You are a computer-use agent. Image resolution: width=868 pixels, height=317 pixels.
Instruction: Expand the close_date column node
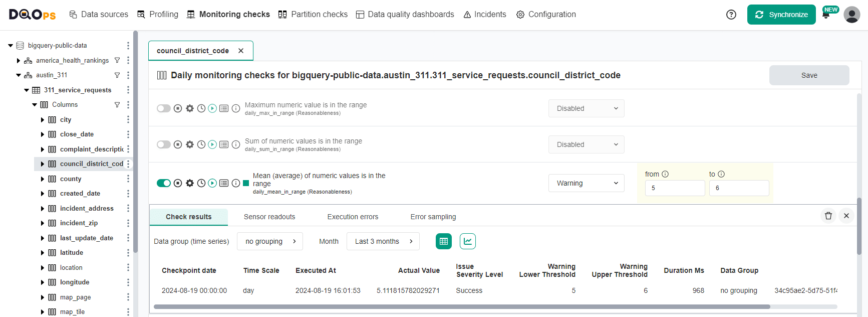(43, 134)
